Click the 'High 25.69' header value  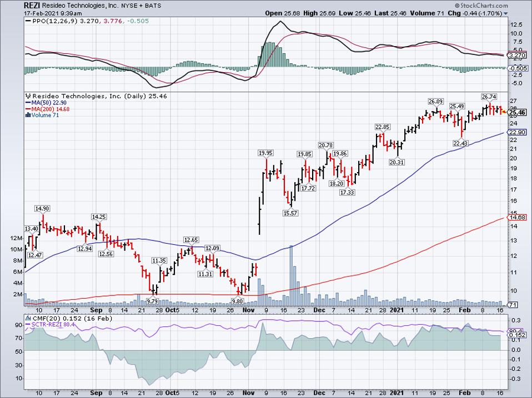(x=320, y=13)
